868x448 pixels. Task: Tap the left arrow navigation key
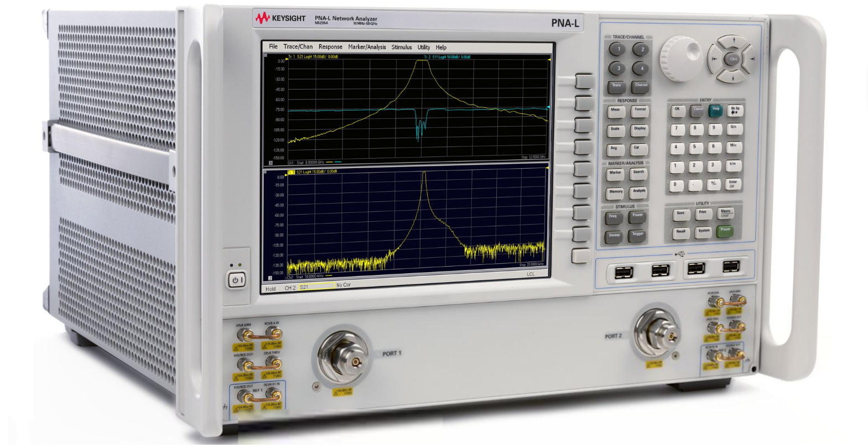(x=715, y=59)
